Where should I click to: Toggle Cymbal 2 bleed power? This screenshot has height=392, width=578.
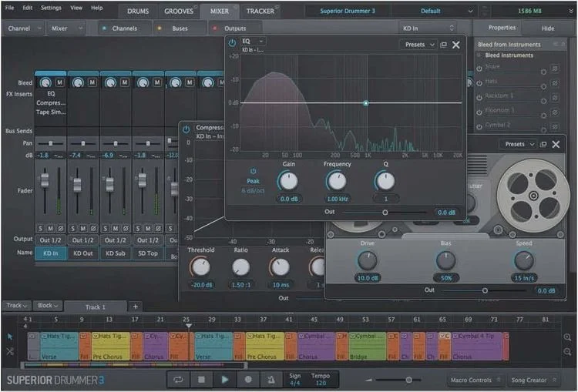479,127
